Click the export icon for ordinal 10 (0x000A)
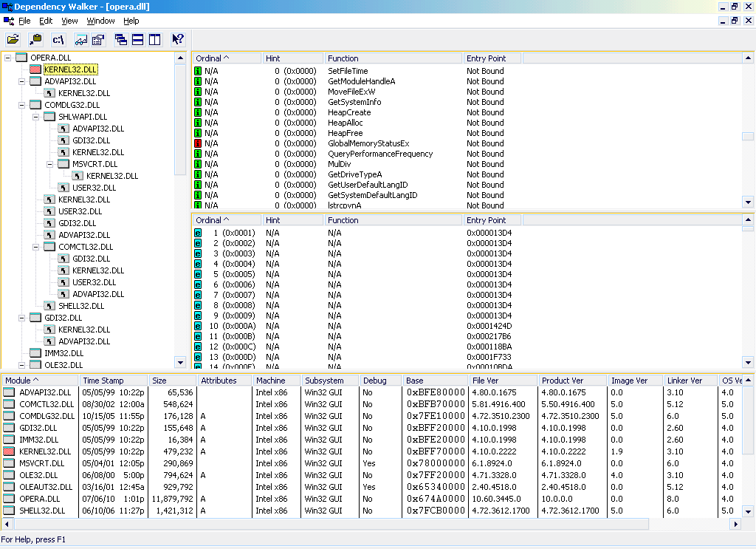The width and height of the screenshot is (756, 549). click(x=198, y=326)
